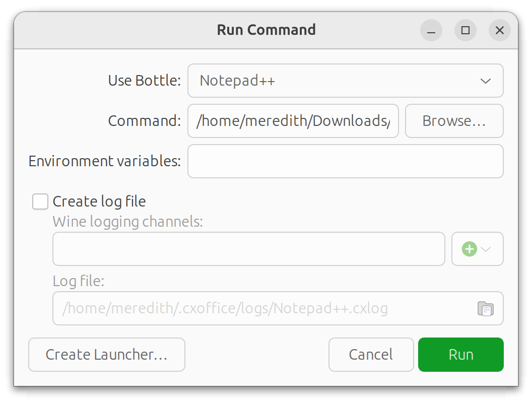
Task: Click the close icon in the title bar
Action: pyautogui.click(x=499, y=30)
